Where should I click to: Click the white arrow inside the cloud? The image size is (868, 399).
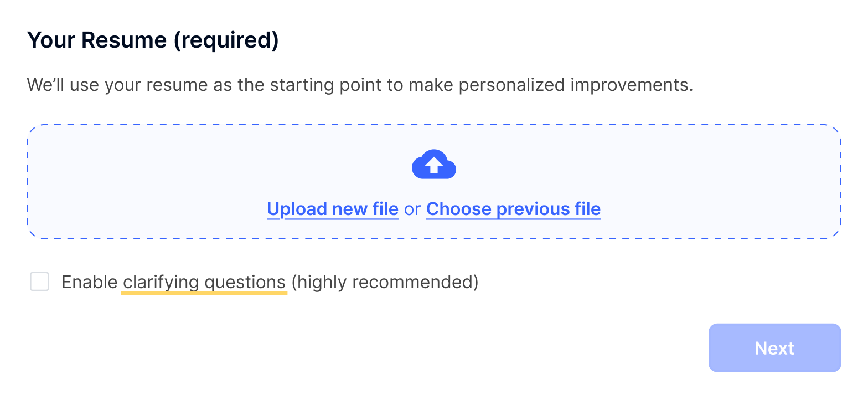434,165
